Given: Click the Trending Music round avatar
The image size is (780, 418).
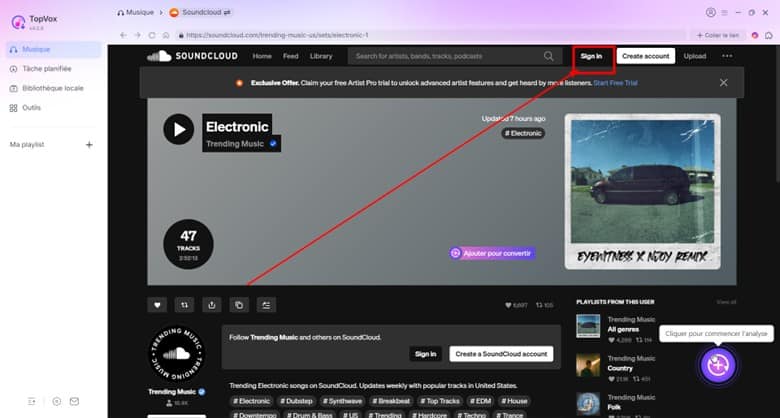Looking at the screenshot, I should pyautogui.click(x=177, y=354).
